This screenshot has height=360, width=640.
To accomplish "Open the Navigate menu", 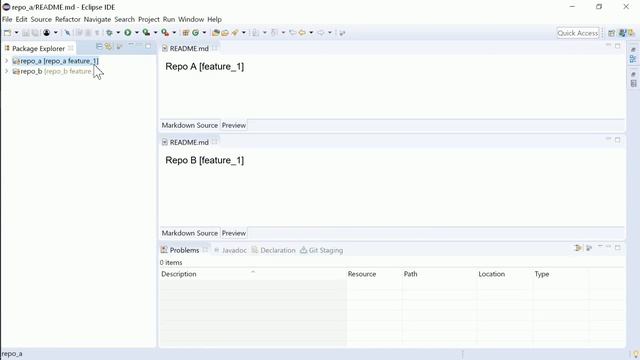I will click(97, 19).
